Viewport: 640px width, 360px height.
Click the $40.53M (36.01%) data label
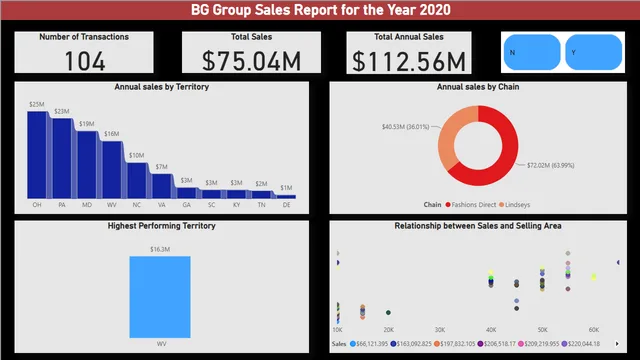point(406,127)
